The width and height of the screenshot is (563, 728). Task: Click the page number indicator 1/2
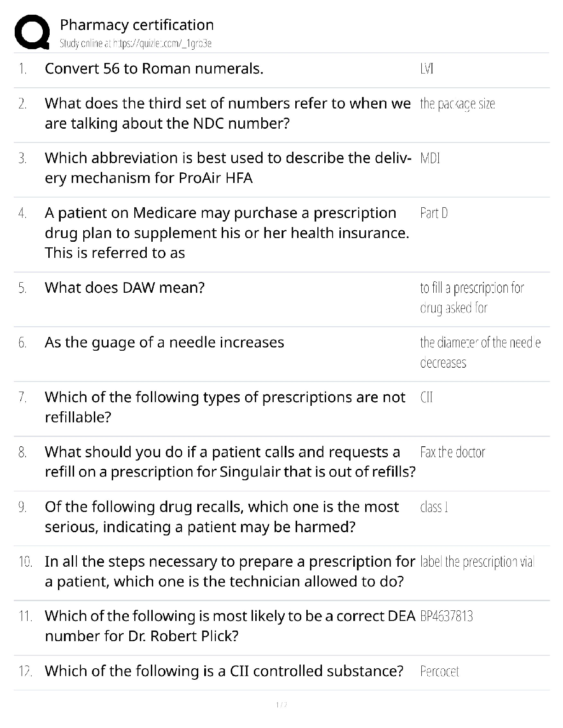tap(281, 705)
